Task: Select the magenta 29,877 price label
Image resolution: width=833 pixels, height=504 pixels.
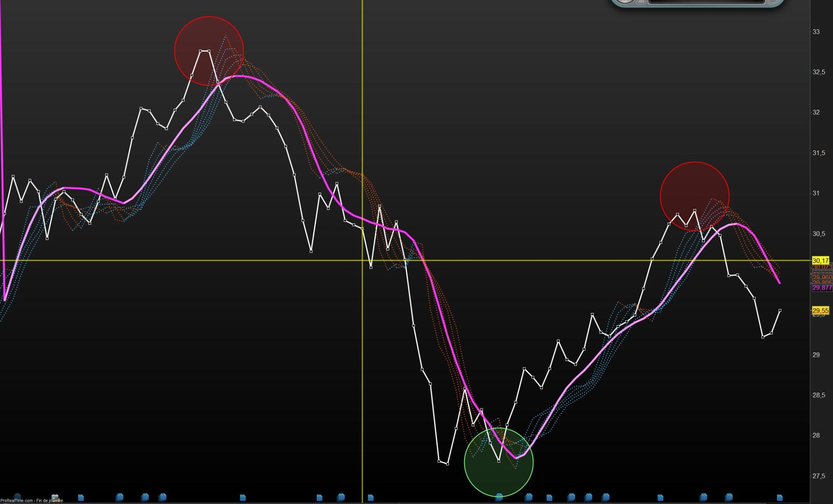Action: point(822,288)
